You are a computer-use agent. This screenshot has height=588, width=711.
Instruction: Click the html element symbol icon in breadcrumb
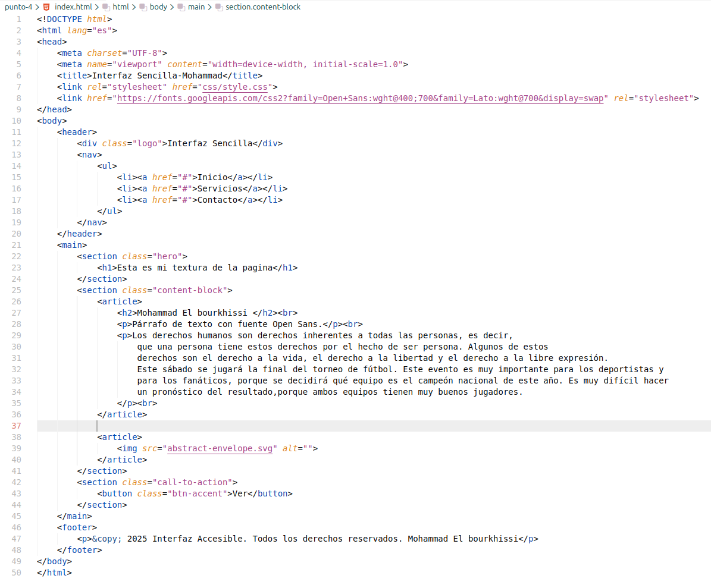coord(105,7)
